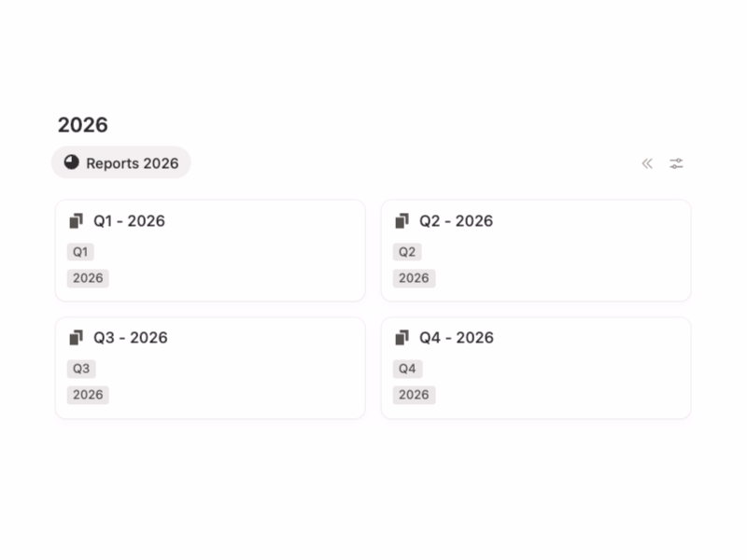
Task: Open the Q2 - 2026 report title
Action: coord(456,221)
